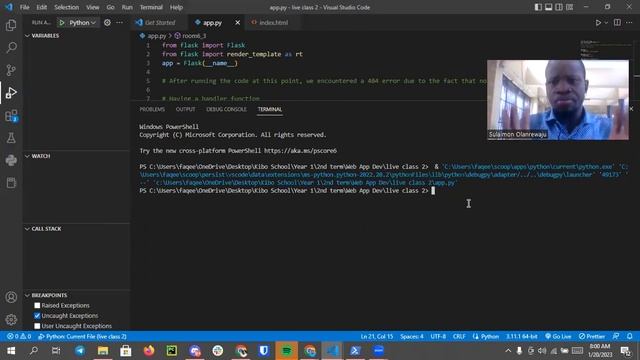Screen dimensions: 640x360
Task: Open the Help menu
Action: [x=176, y=7]
